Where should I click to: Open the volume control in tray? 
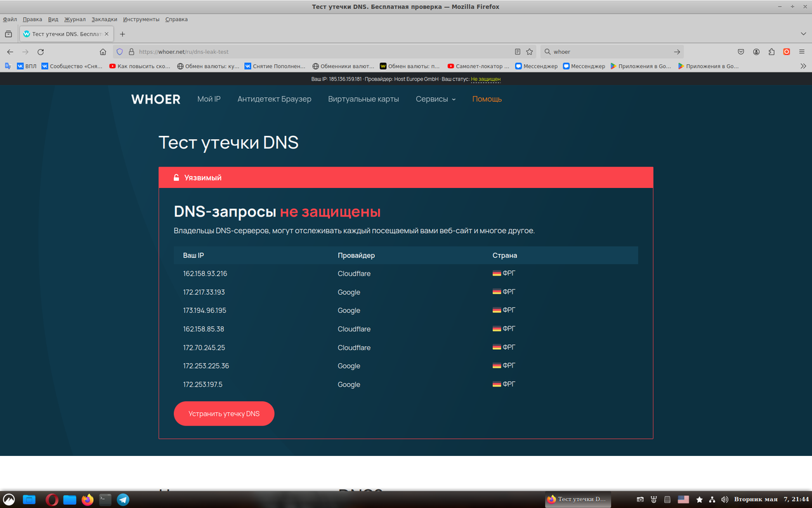coord(725,500)
